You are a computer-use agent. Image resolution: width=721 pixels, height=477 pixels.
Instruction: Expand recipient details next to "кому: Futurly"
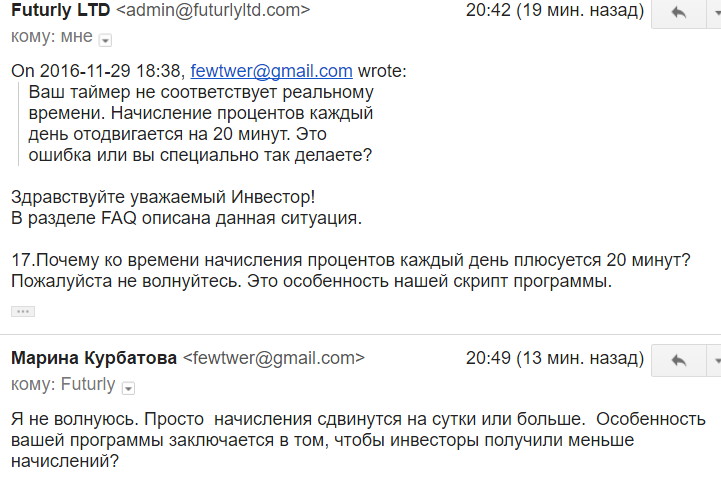[128, 386]
